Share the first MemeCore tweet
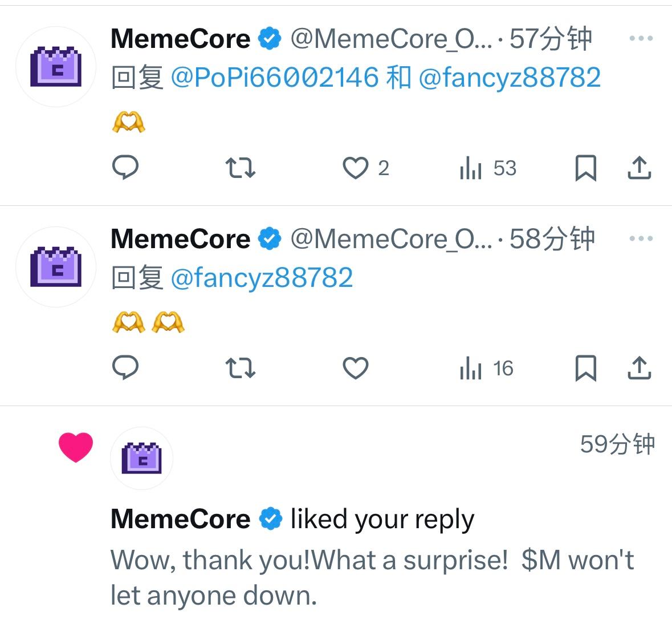The width and height of the screenshot is (672, 624). [640, 168]
